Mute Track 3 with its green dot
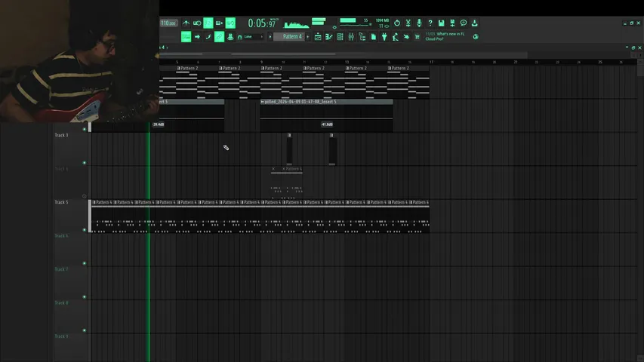 click(85, 163)
